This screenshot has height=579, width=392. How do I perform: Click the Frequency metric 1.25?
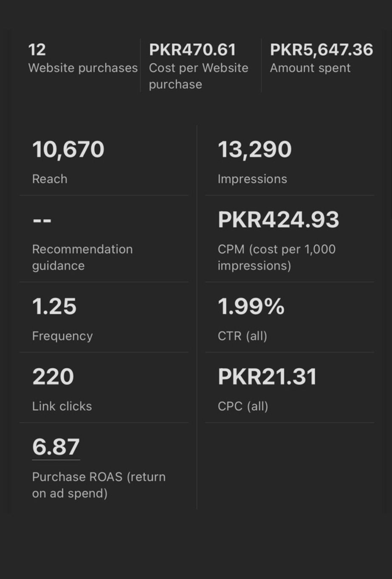click(54, 306)
